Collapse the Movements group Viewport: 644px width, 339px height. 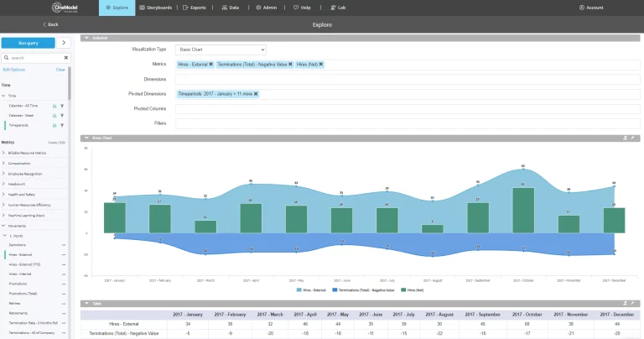pyautogui.click(x=3, y=226)
